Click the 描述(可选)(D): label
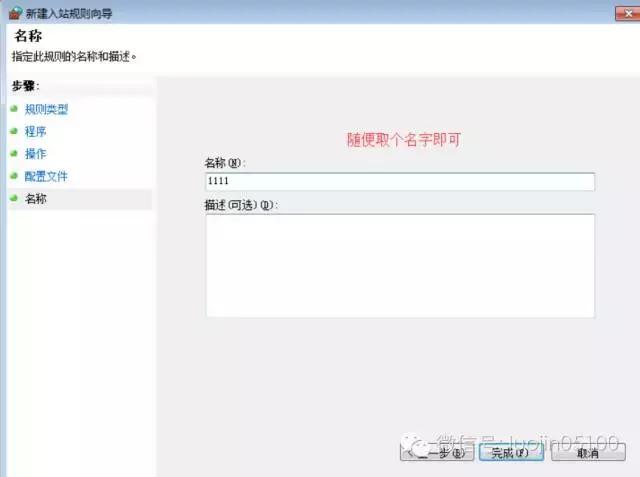This screenshot has width=640, height=477. click(x=241, y=205)
